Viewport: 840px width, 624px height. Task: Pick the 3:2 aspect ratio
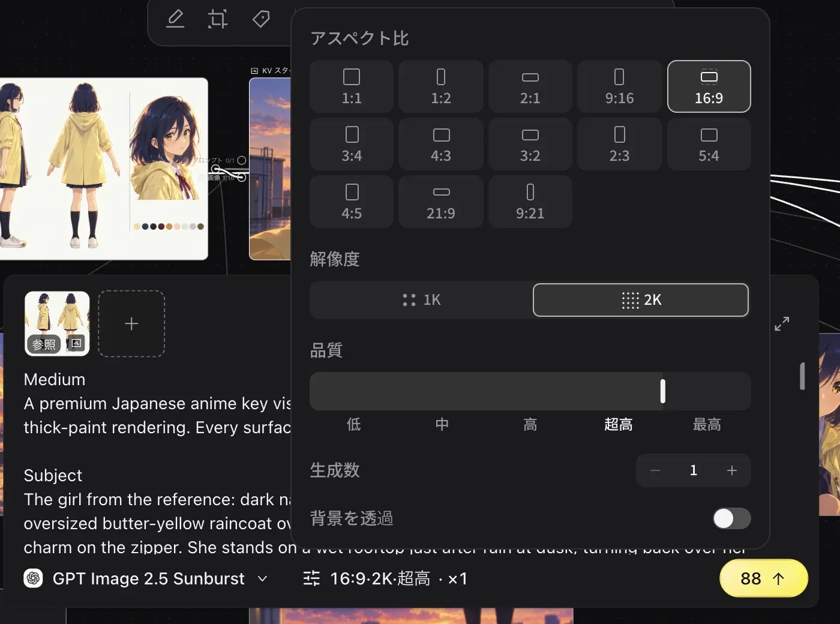click(530, 144)
